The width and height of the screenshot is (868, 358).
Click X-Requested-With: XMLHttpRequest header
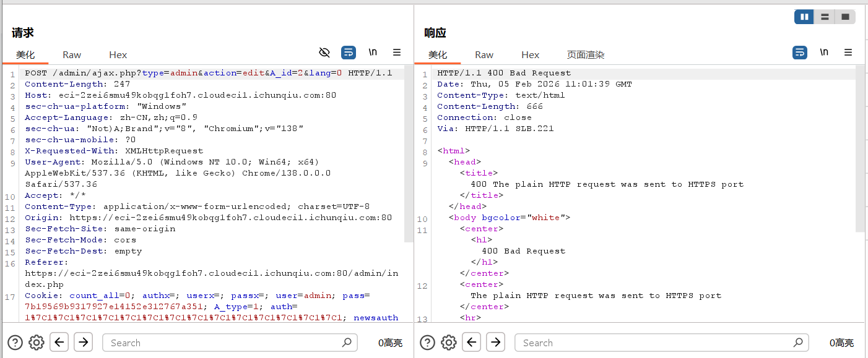(114, 151)
